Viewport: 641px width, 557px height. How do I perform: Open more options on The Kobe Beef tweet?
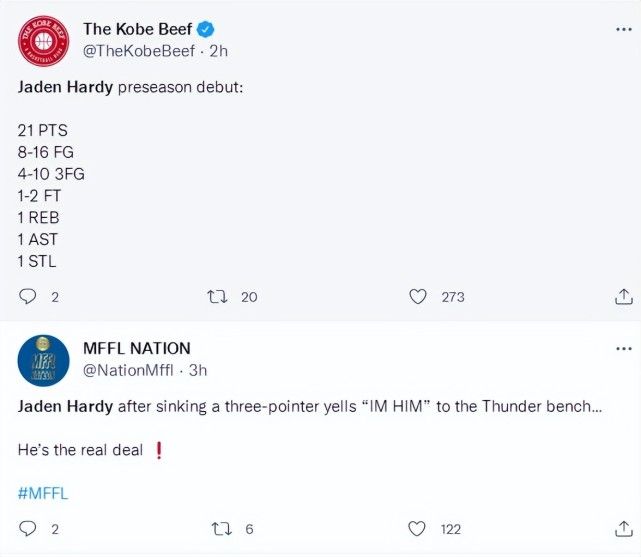(x=623, y=30)
